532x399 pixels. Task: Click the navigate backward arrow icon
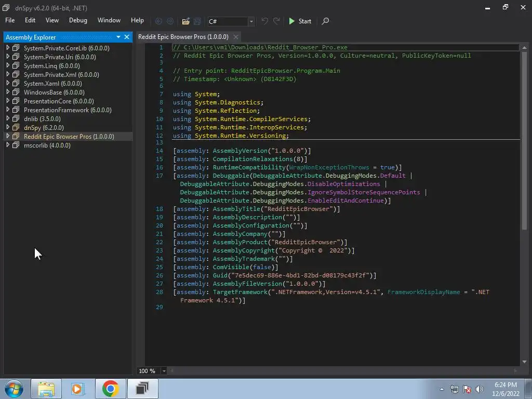158,21
